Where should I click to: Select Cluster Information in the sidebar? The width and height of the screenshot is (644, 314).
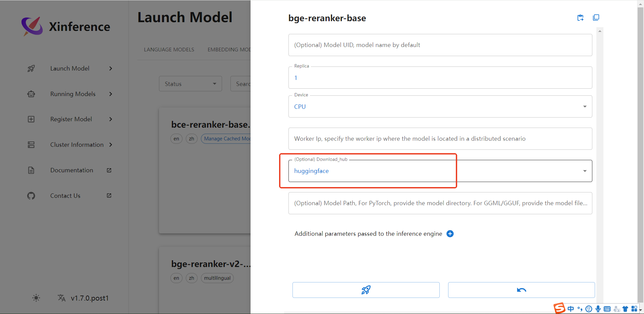point(77,145)
